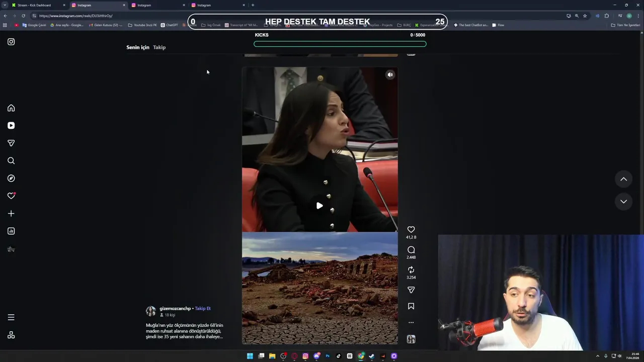Open the Meta apps grid at sidebar bottom
The width and height of the screenshot is (644, 362).
(x=11, y=335)
